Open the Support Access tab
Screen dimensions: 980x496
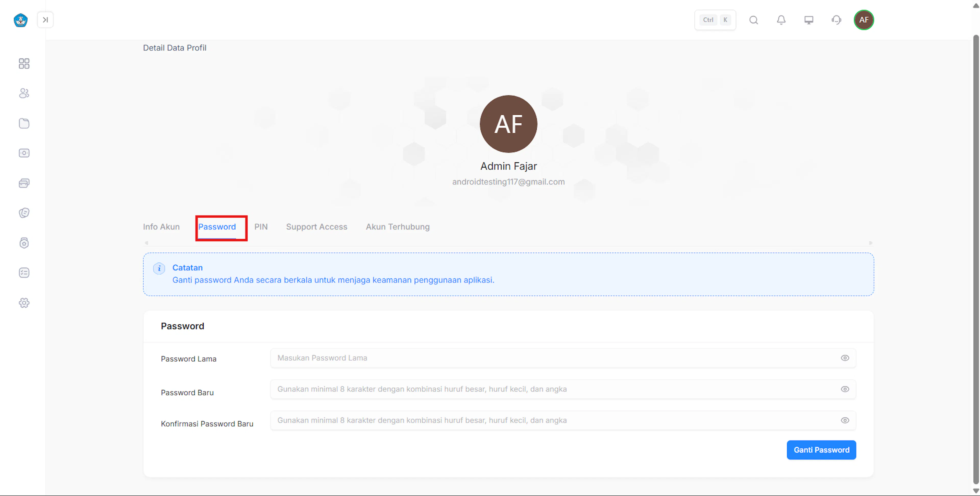(316, 227)
